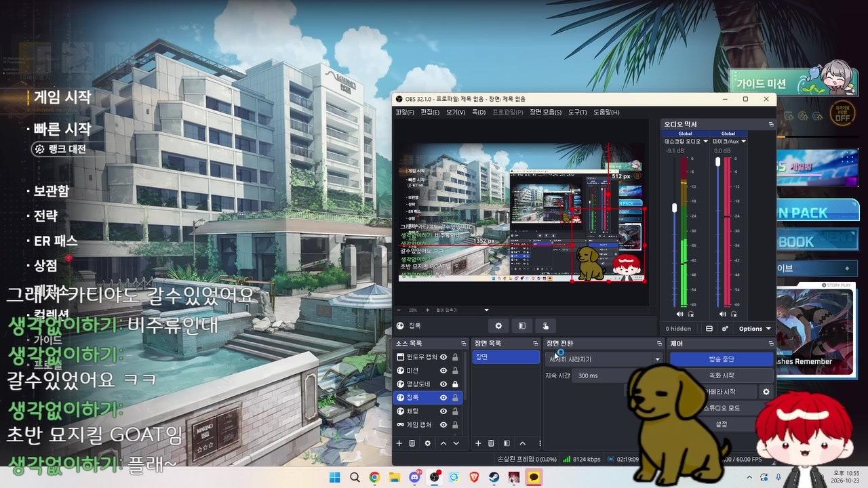Expand the 마이크/Aux dropdown arrow
Image resolution: width=868 pixels, height=488 pixels.
pos(744,142)
